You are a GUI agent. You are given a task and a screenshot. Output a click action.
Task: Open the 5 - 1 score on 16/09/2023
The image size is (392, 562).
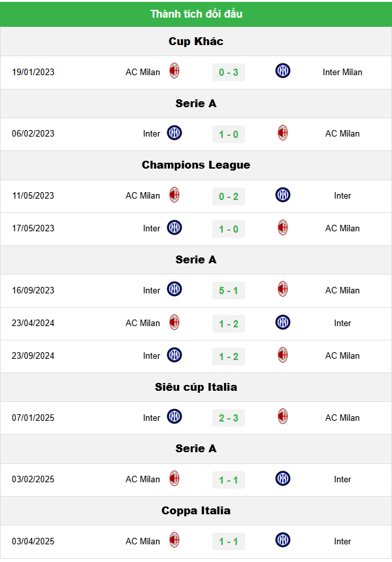229,290
